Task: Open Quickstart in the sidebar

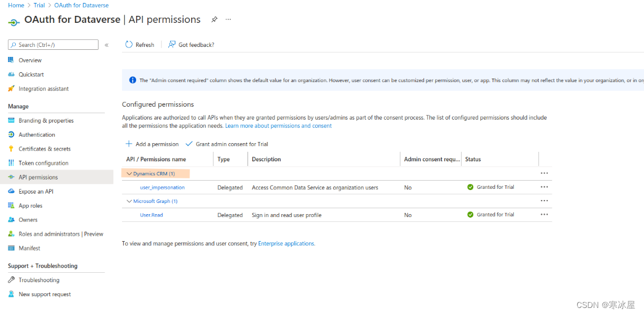Action: coord(31,74)
